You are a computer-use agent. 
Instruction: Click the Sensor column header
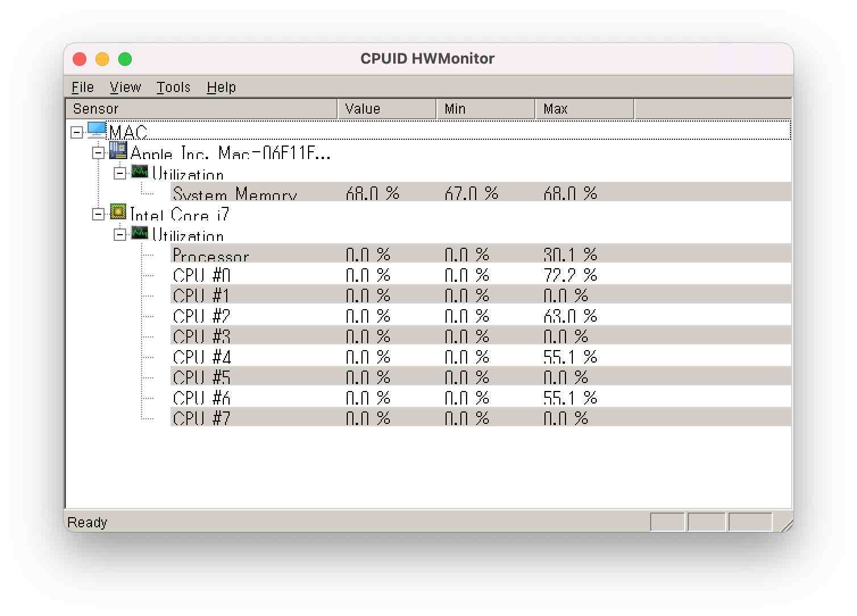coord(202,109)
